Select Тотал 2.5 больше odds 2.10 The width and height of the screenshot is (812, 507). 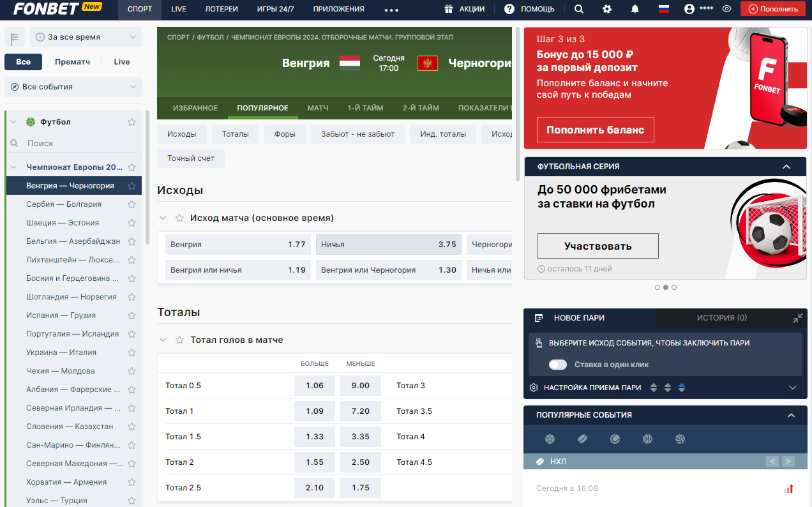(x=315, y=488)
